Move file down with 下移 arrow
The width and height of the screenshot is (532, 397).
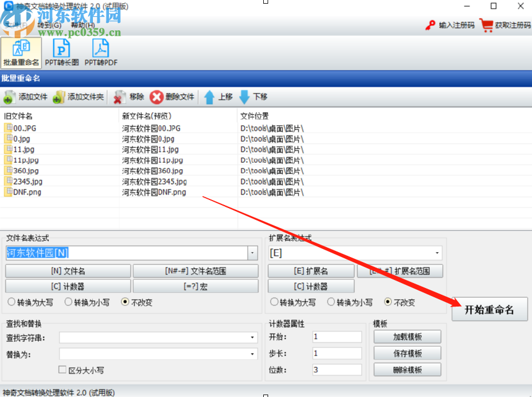244,97
